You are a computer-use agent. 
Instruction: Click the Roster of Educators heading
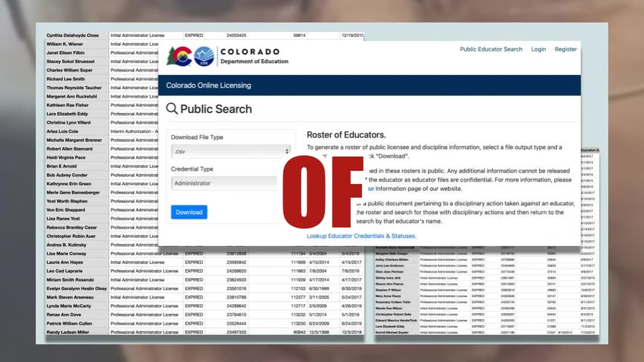[346, 135]
